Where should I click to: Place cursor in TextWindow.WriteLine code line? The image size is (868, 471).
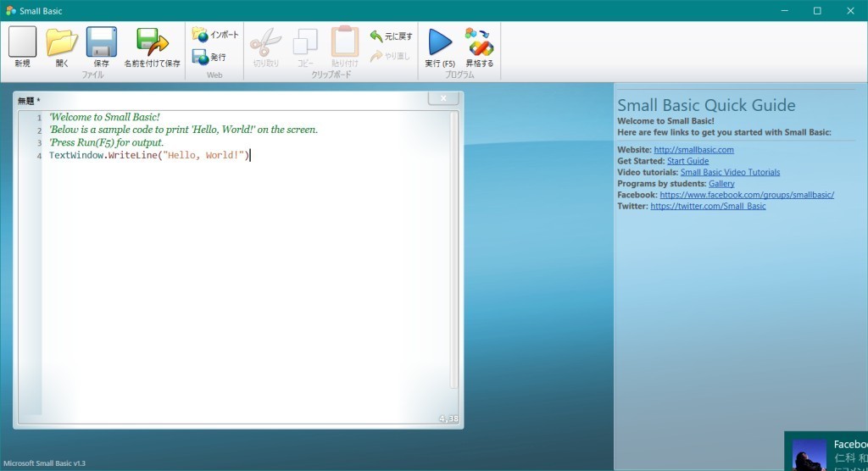coord(149,155)
